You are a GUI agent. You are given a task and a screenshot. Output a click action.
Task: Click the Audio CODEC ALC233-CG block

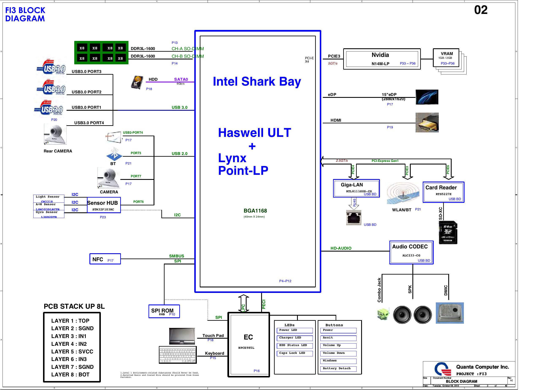411,253
